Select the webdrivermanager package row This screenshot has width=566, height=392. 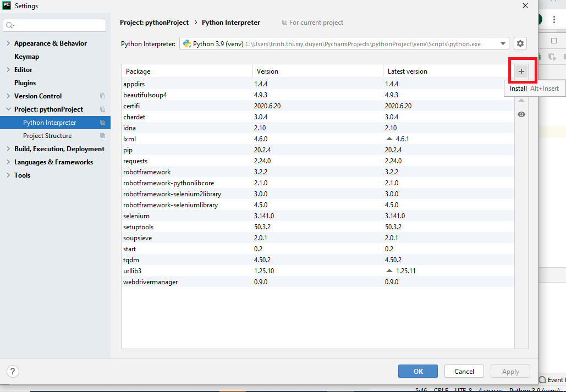318,282
